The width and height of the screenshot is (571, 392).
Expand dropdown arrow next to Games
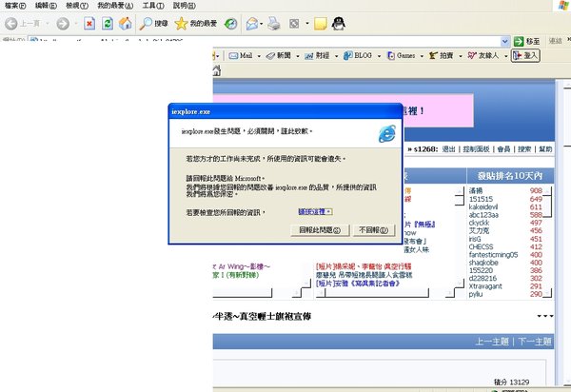tap(422, 56)
